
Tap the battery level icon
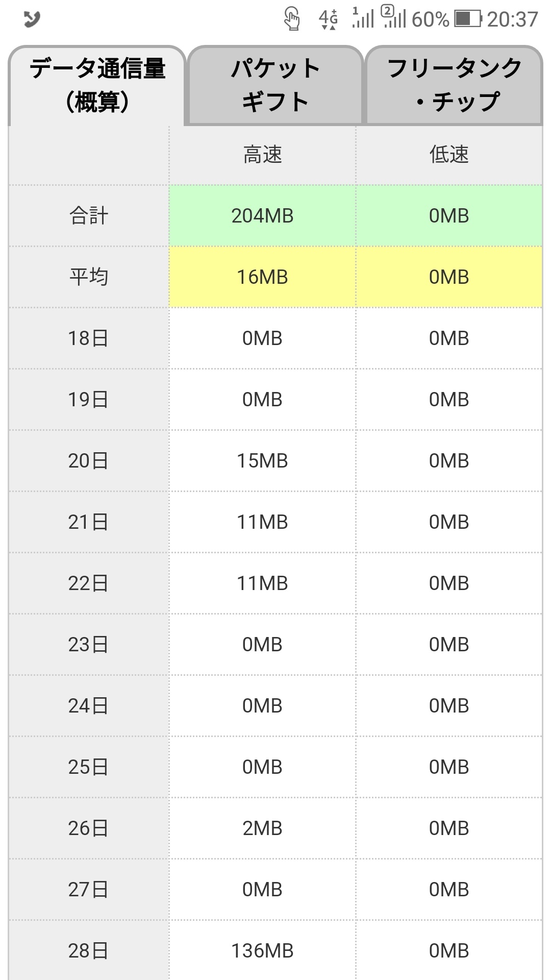click(468, 19)
